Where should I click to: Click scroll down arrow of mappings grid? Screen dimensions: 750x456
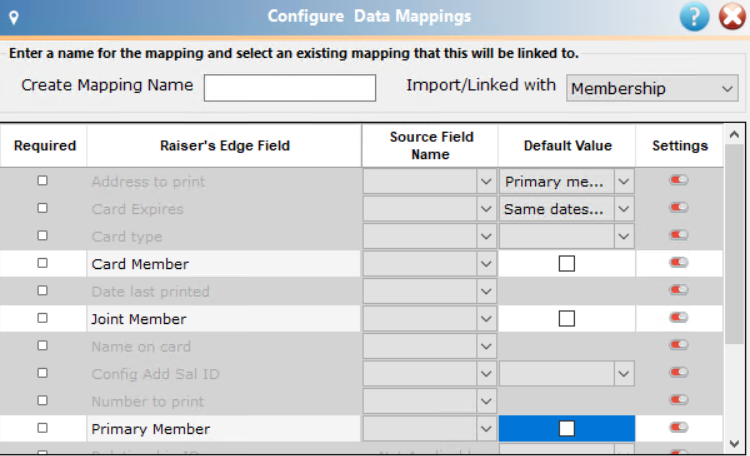[x=735, y=444]
